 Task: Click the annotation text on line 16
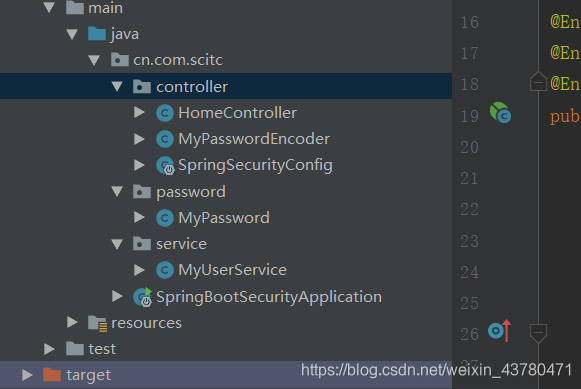pos(565,22)
